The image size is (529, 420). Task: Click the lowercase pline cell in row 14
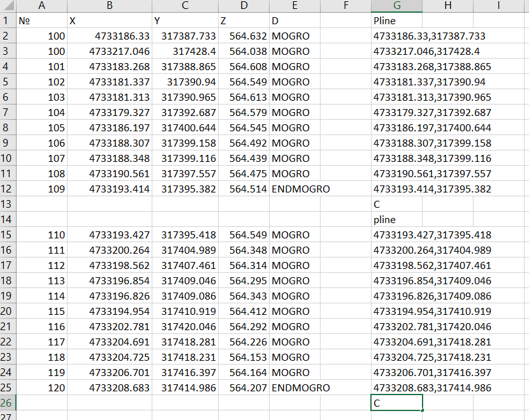396,220
